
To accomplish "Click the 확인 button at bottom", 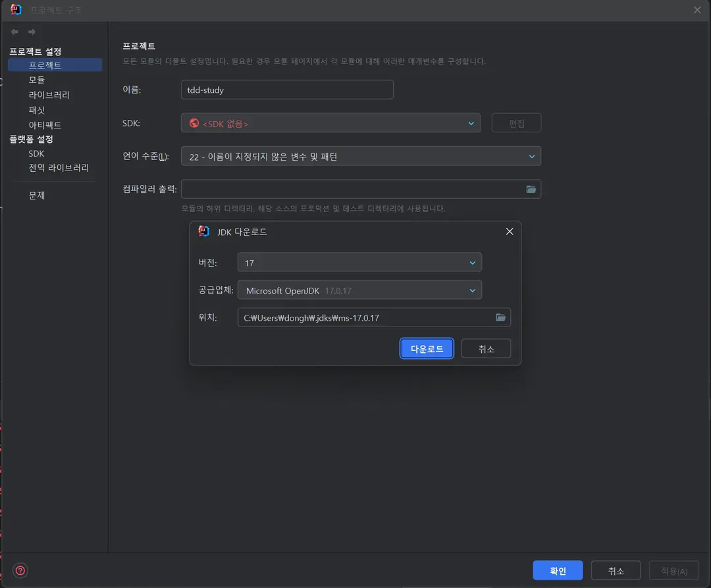I will coord(558,571).
